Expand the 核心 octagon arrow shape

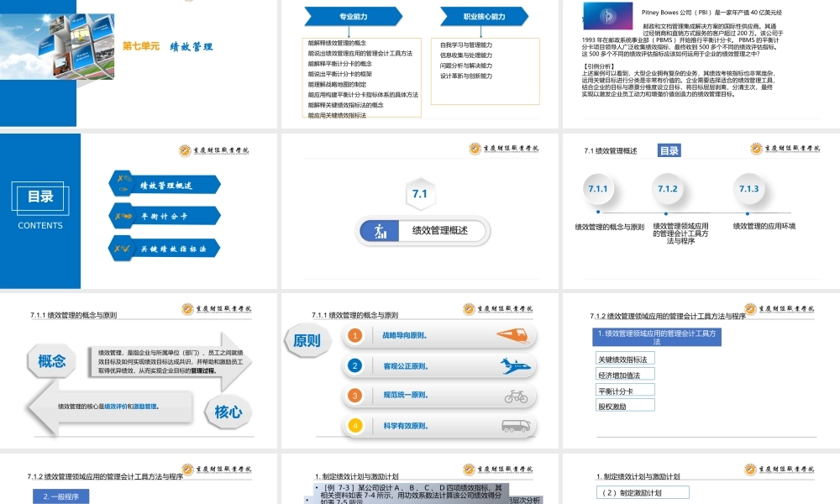tap(228, 412)
